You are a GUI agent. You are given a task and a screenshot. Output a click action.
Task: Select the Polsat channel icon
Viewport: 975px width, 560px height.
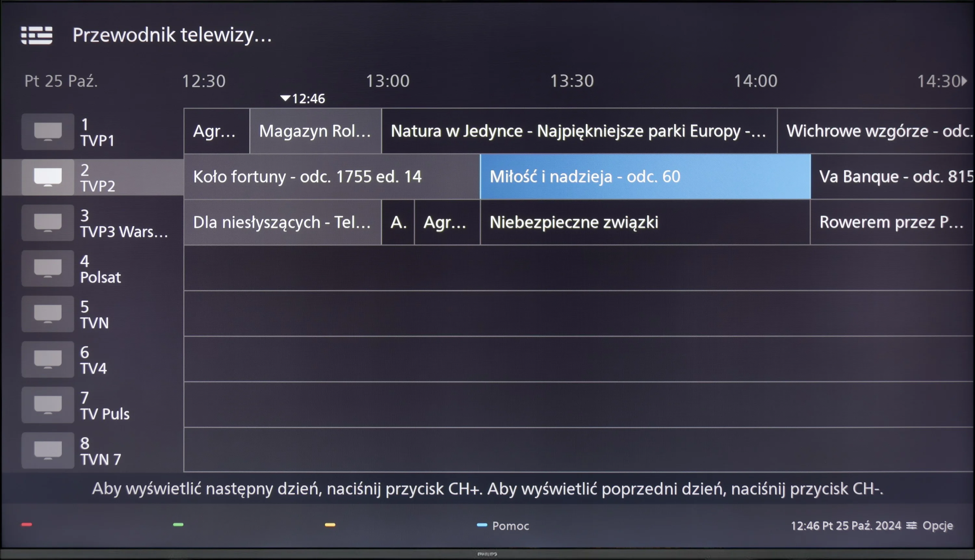48,268
